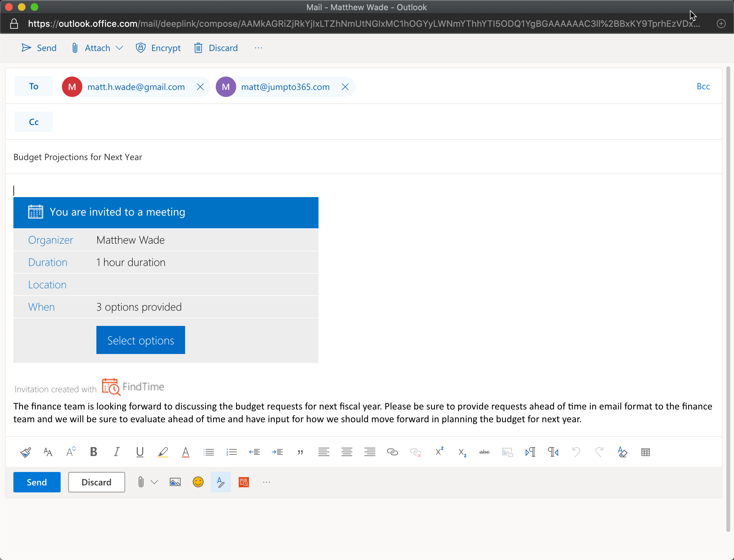
Task: Open the emoji picker
Action: click(198, 482)
